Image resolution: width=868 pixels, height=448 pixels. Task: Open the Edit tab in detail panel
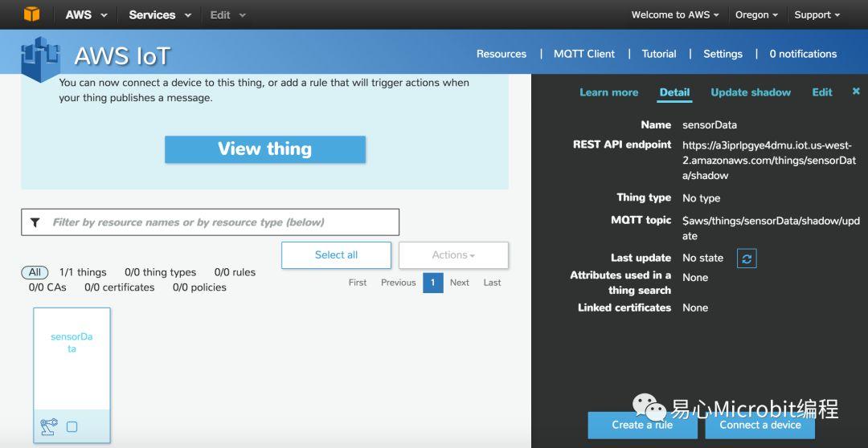pos(821,92)
